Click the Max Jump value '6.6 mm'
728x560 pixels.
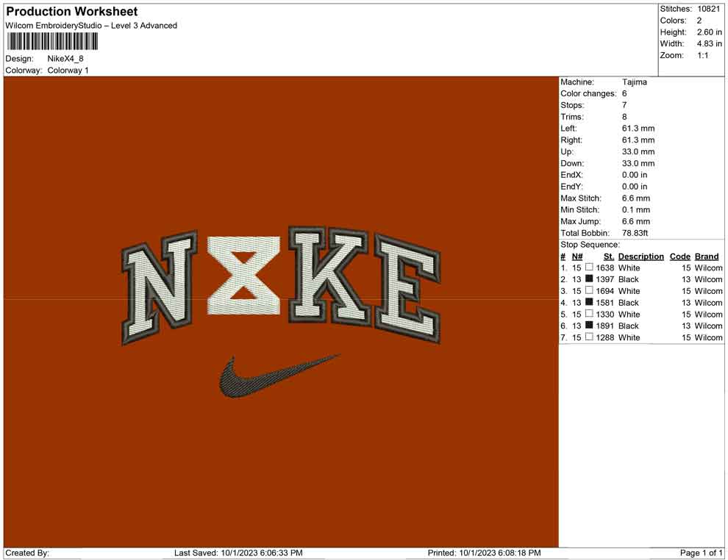pos(636,221)
